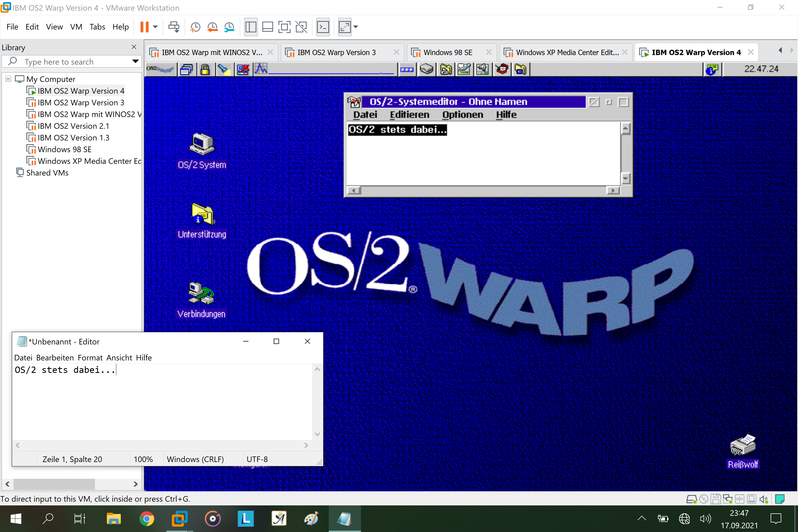
Task: Toggle the library sidebar view
Action: tap(251, 27)
